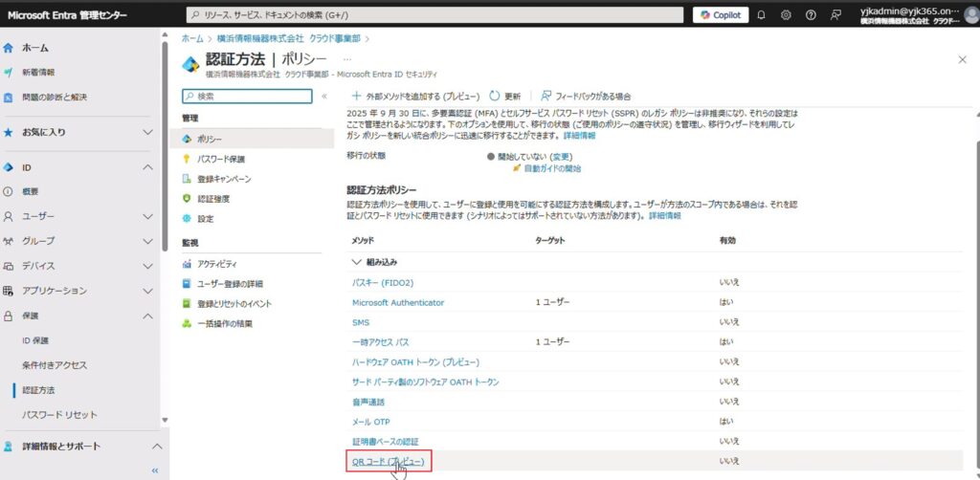Open the ellipsis menu beside ポリシー title
This screenshot has width=980, height=480.
pos(347,59)
